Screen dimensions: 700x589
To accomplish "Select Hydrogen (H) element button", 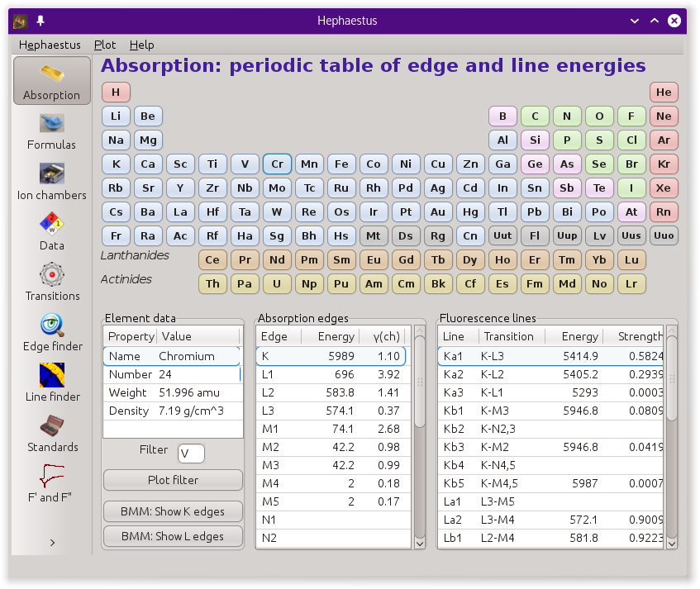I will tap(116, 93).
